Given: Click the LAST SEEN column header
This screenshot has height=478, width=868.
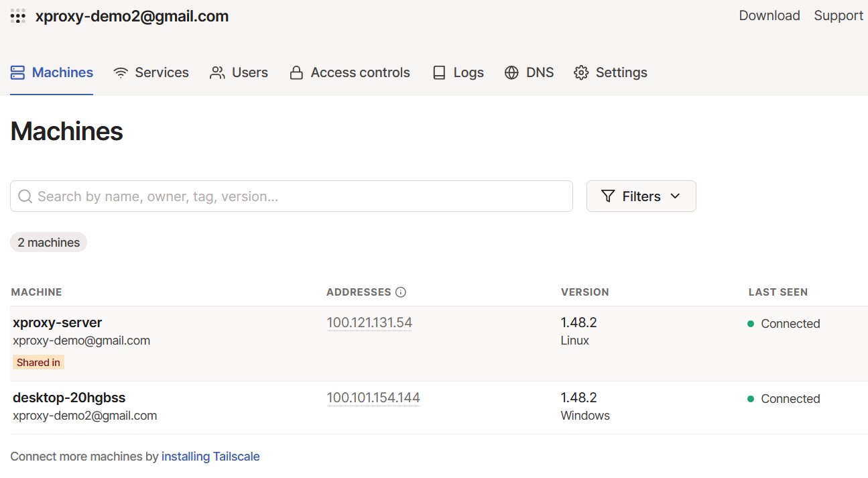Looking at the screenshot, I should click(778, 292).
